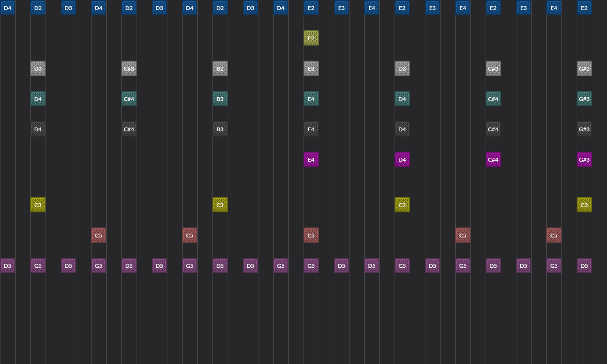Click the purple D5 note in the bottom-left corner

[x=8, y=265]
